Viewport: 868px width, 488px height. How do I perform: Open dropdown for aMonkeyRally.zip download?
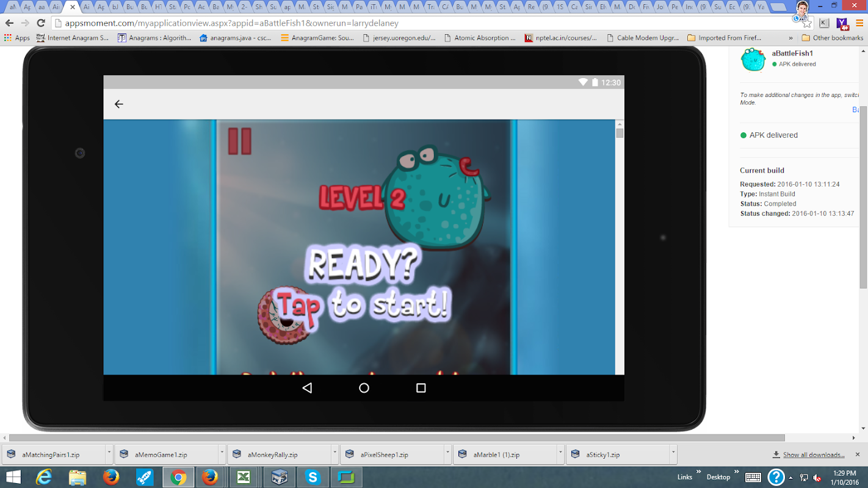tap(335, 454)
